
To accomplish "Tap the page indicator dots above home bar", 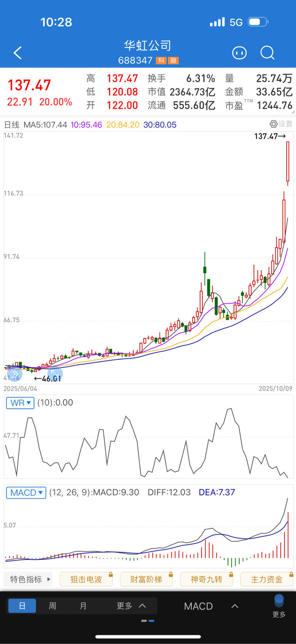I will (148, 621).
